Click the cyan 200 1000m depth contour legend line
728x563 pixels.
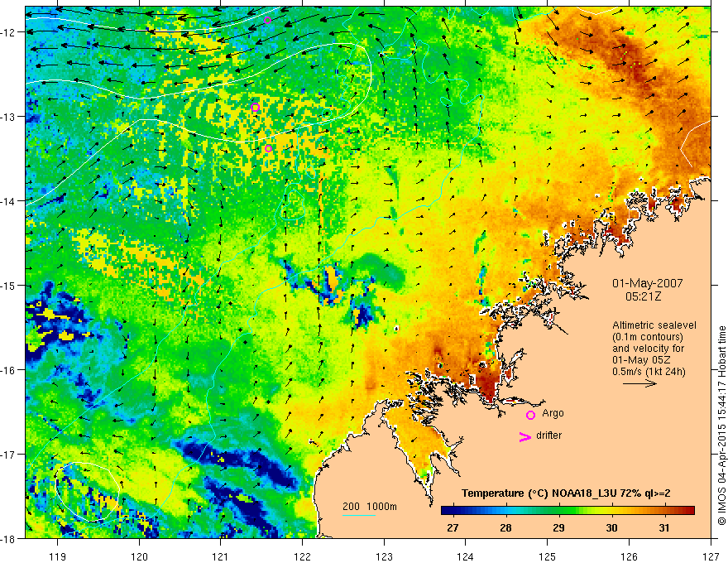pyautogui.click(x=359, y=515)
